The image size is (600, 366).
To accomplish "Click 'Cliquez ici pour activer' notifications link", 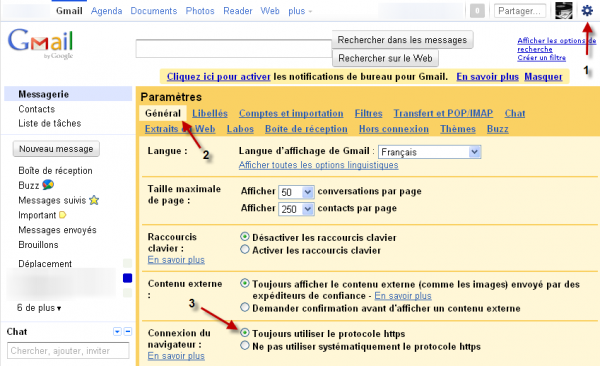I will point(218,77).
